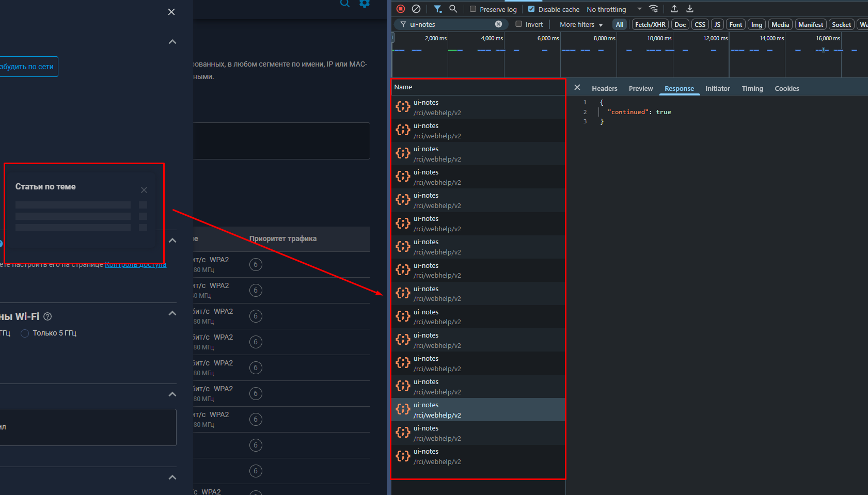Click the Приоритет трафика column header
Viewport: 868px width, 495px height.
(283, 238)
